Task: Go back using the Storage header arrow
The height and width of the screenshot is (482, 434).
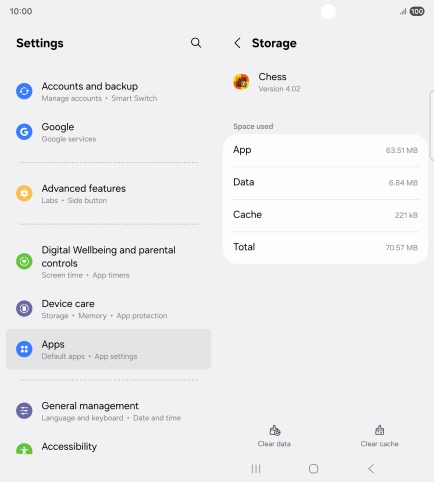Action: tap(237, 43)
